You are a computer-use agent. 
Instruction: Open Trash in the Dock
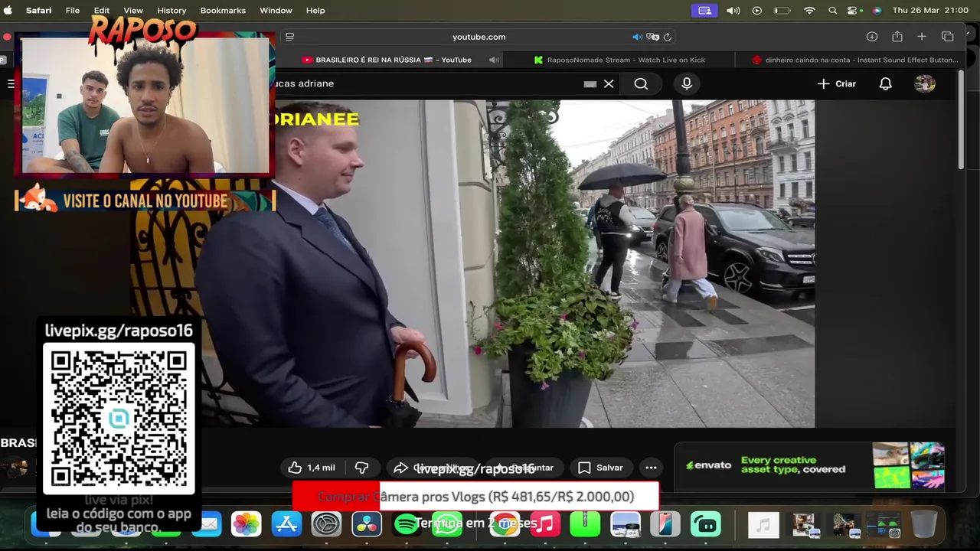924,524
